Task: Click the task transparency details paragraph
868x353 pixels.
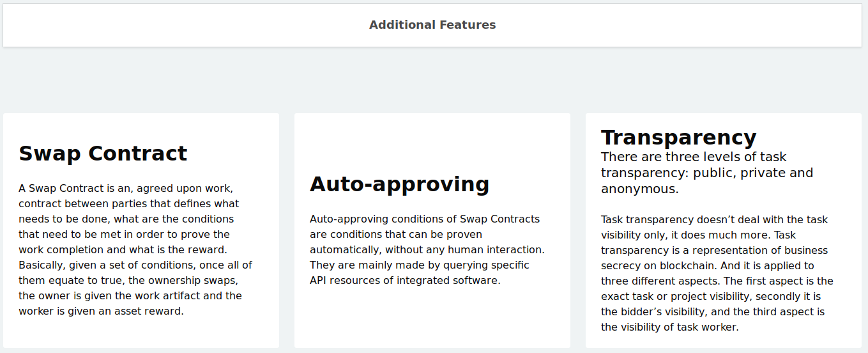Action: point(717,273)
